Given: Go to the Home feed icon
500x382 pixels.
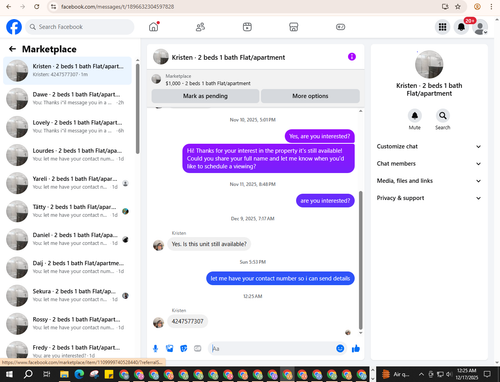Looking at the screenshot, I should coord(154,27).
